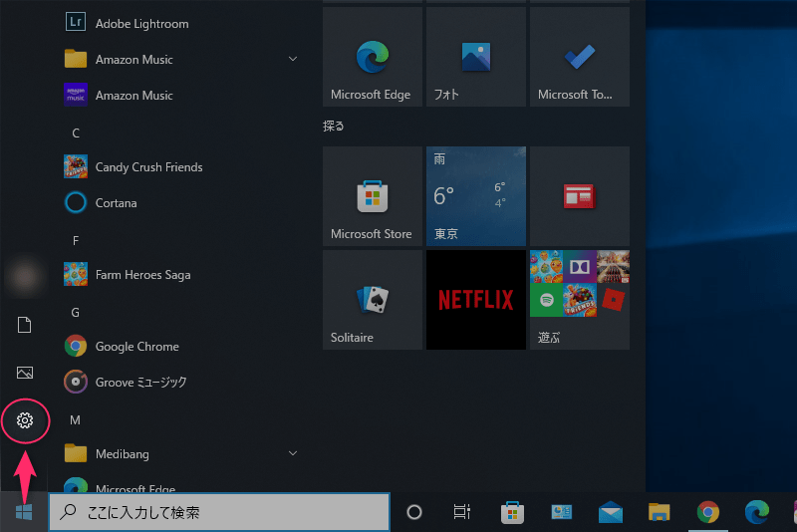
Task: Click the 探る group heading
Action: pyautogui.click(x=334, y=126)
